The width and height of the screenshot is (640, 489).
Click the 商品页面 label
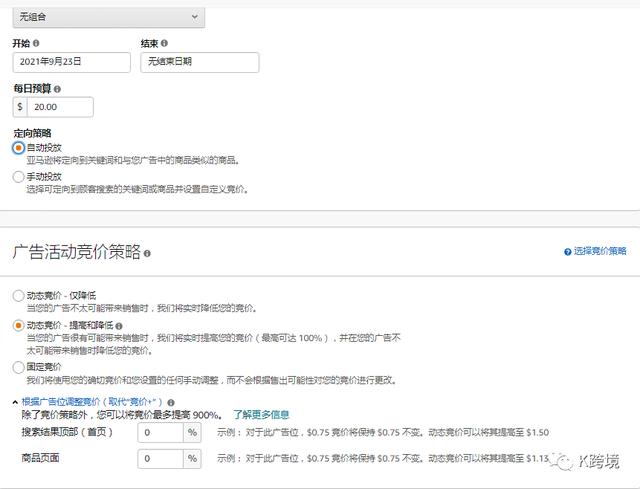coord(40,458)
